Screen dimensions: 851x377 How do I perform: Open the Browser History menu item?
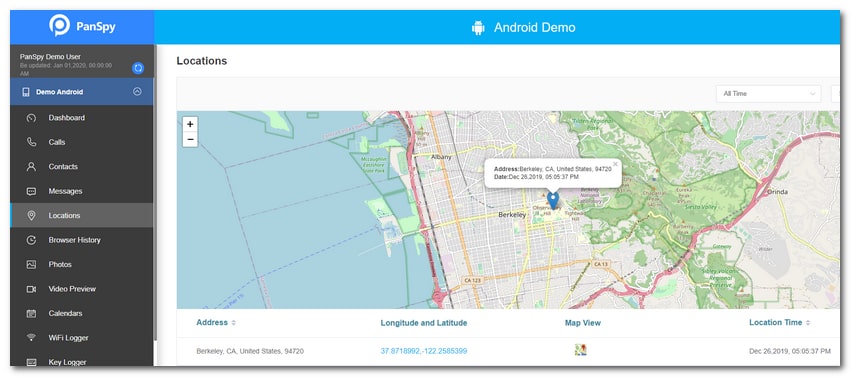coord(81,240)
